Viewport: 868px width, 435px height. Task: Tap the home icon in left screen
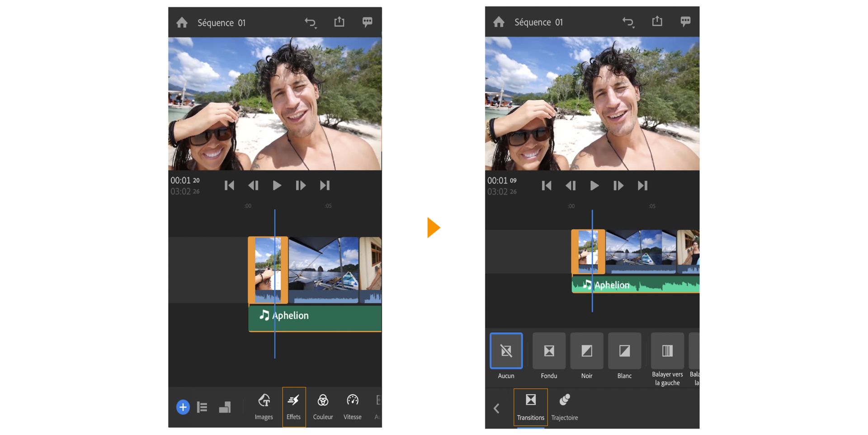pyautogui.click(x=182, y=23)
